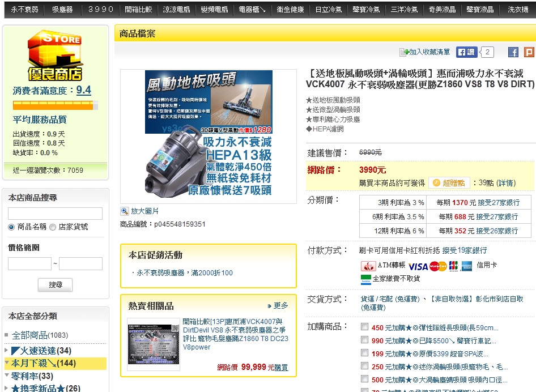Click the Facebook 讚 like button
Image resolution: width=536 pixels, height=392 pixels.
(466, 52)
